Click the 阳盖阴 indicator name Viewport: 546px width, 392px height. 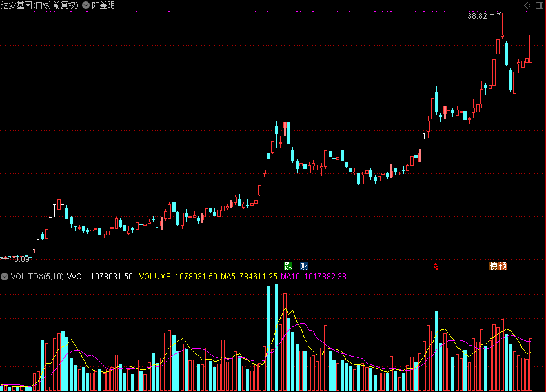tap(103, 5)
